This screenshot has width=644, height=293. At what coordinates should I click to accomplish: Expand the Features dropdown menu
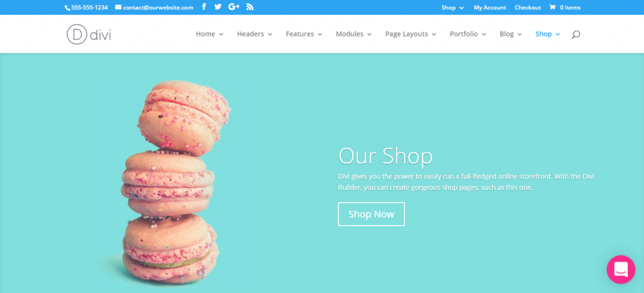tap(304, 34)
